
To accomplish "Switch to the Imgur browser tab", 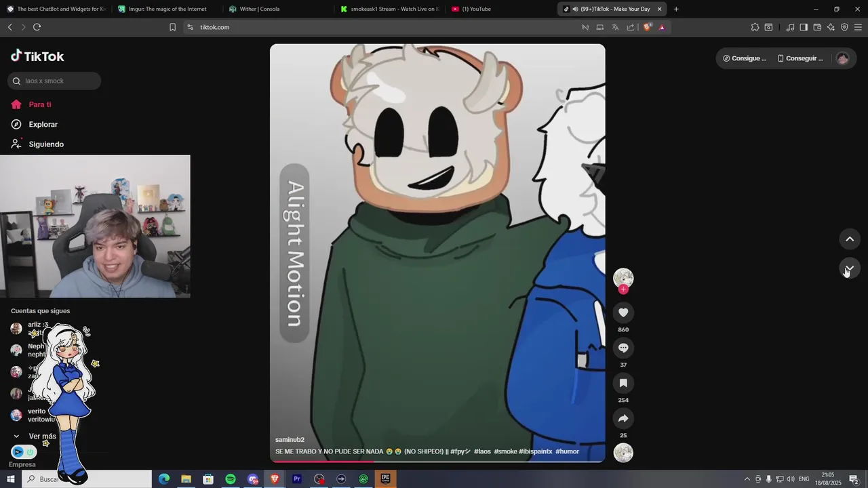I will pos(167,9).
